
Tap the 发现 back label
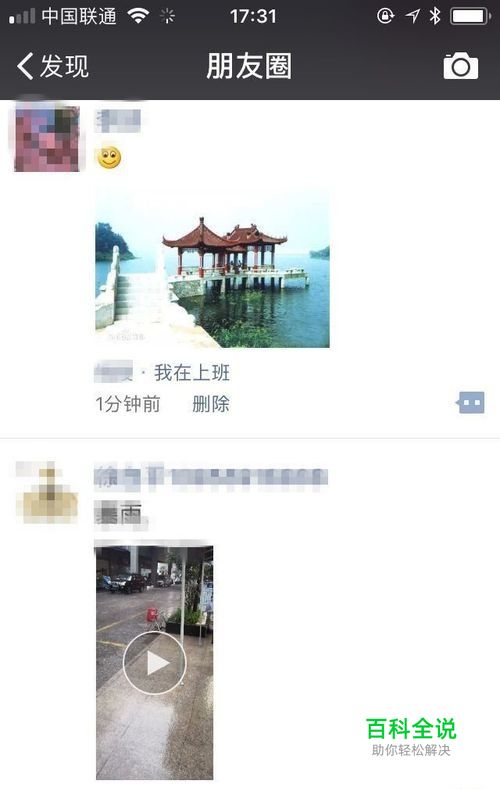tap(64, 66)
